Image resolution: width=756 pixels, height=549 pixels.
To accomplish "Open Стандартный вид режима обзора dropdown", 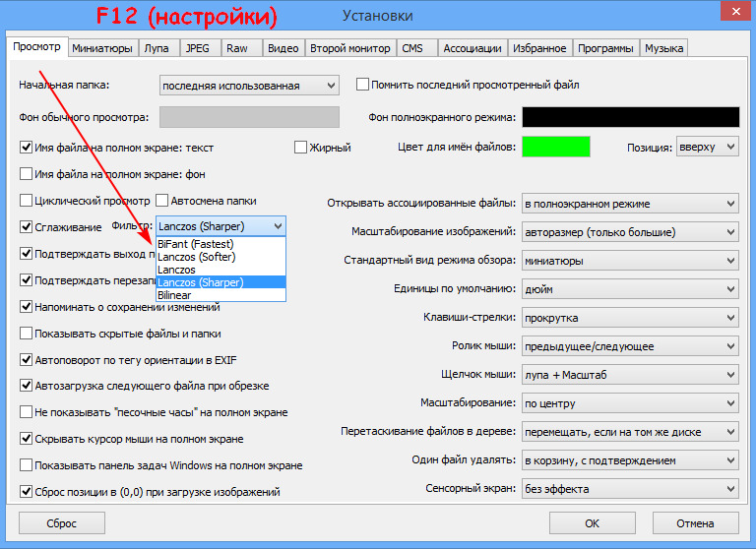I will click(630, 261).
